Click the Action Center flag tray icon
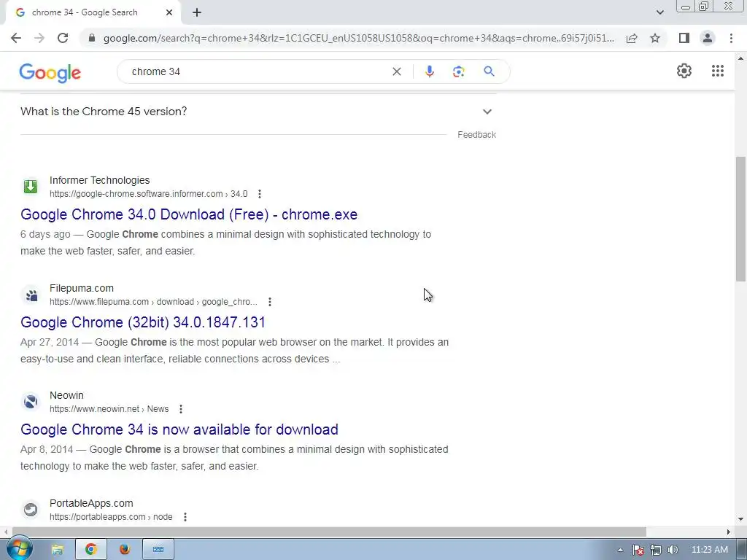747x560 pixels. [638, 550]
